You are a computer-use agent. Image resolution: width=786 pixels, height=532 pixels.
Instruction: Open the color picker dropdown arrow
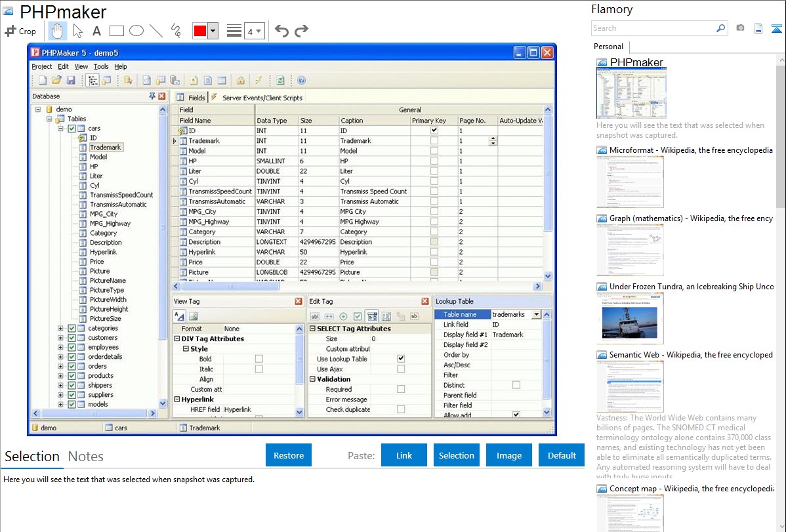[213, 31]
